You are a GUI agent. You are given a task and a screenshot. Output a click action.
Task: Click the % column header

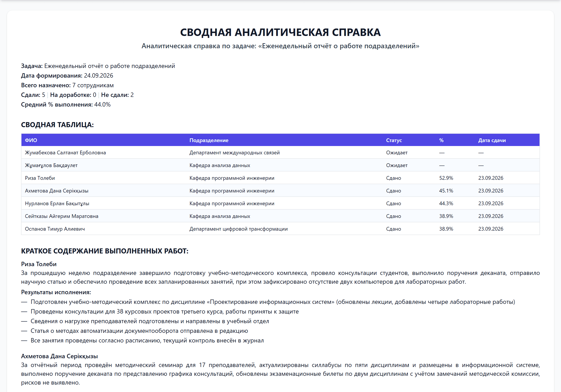(441, 140)
